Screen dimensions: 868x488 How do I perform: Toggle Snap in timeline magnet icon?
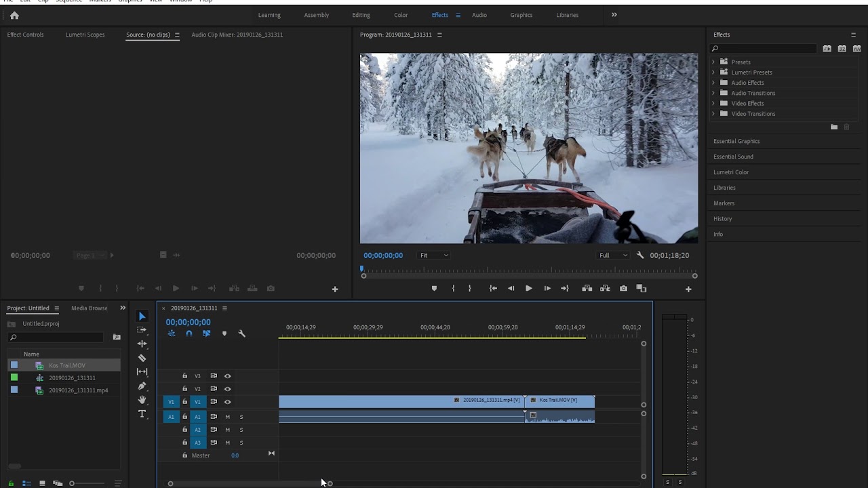pos(189,333)
